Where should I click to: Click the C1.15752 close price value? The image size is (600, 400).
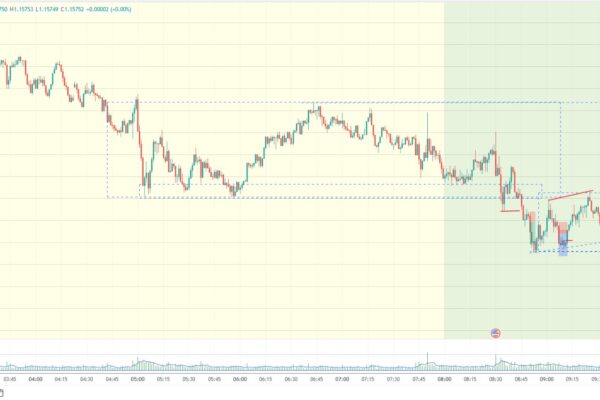click(x=72, y=9)
